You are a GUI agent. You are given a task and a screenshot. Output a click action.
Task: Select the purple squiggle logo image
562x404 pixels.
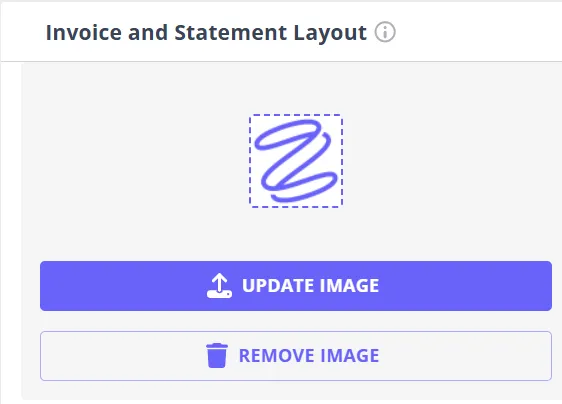(296, 161)
